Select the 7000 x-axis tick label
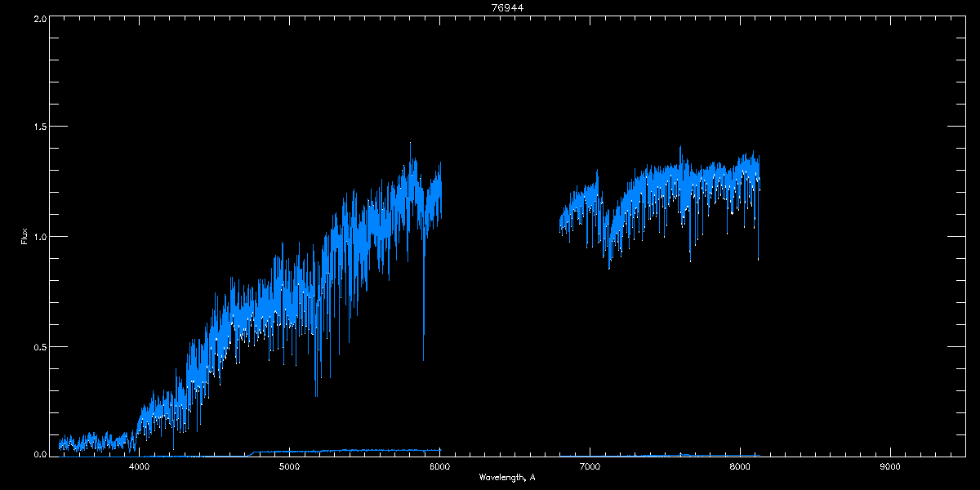 [590, 467]
